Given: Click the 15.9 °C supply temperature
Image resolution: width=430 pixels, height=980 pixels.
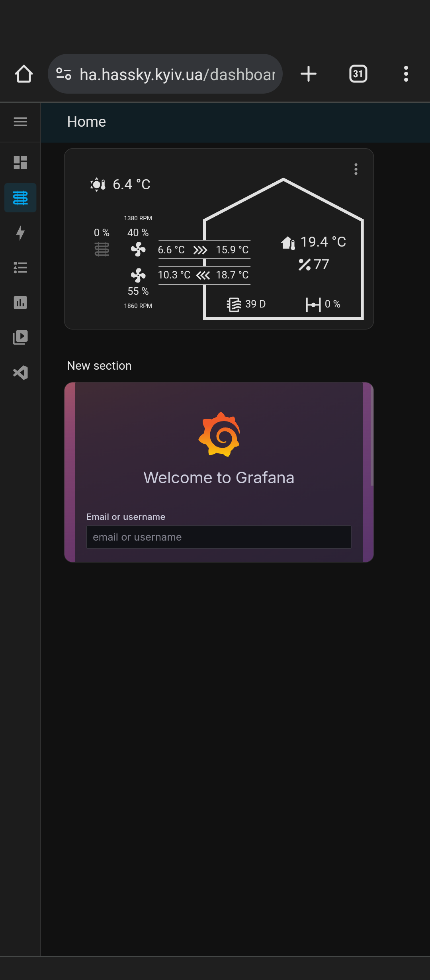Looking at the screenshot, I should [233, 250].
